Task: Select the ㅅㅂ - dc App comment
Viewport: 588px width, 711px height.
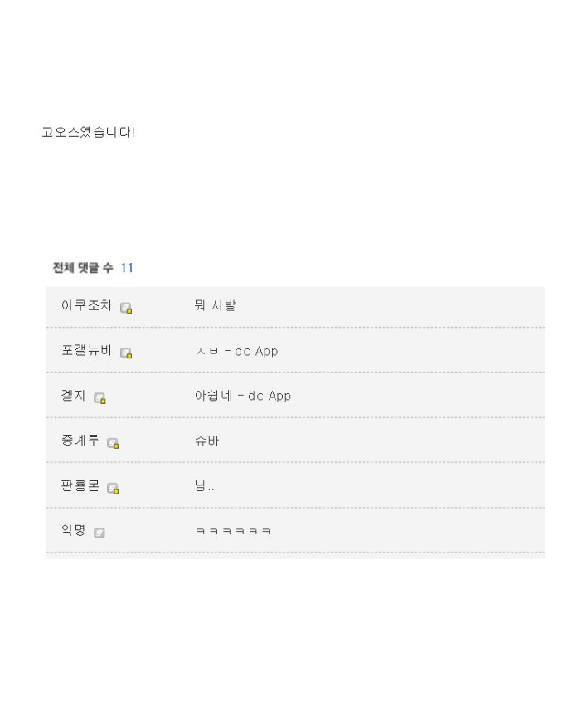Action: tap(236, 351)
